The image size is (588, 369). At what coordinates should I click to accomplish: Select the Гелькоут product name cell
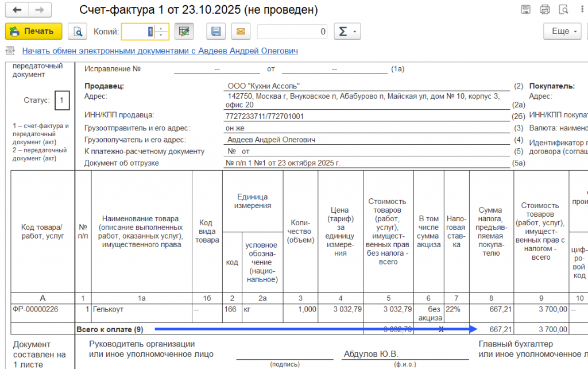click(141, 313)
